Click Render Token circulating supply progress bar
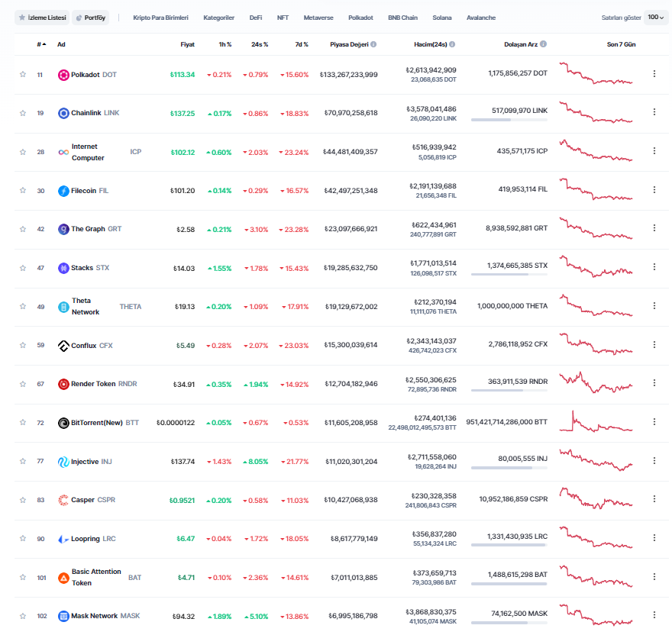672x635 pixels. [x=509, y=390]
